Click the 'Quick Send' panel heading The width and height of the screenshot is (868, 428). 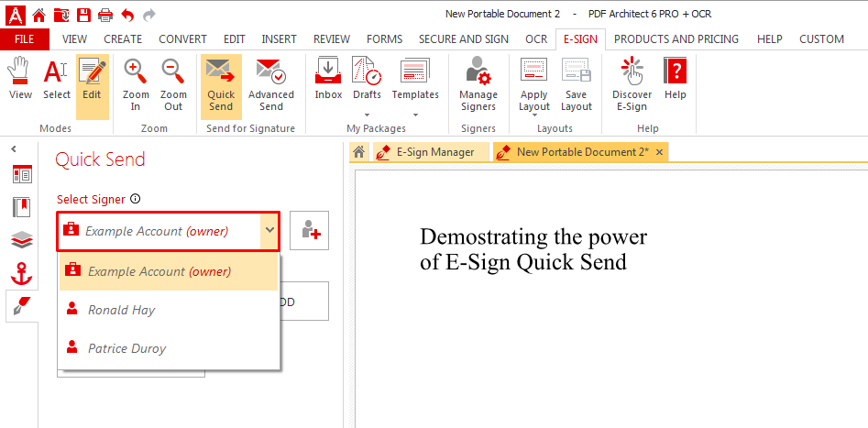pos(100,159)
